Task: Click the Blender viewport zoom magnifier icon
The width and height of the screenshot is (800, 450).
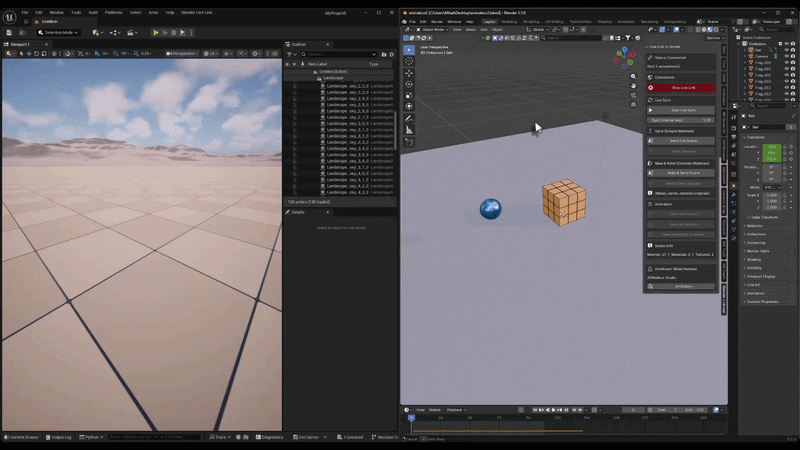Action: (x=633, y=77)
